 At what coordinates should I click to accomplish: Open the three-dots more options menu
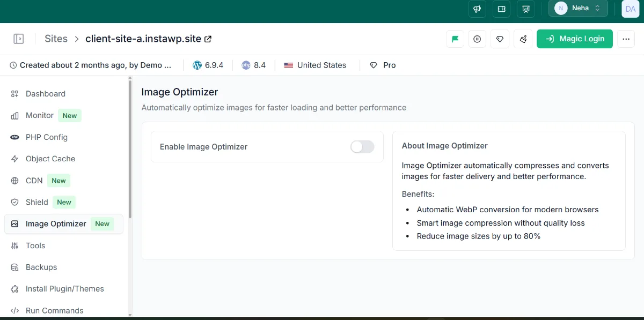point(626,39)
